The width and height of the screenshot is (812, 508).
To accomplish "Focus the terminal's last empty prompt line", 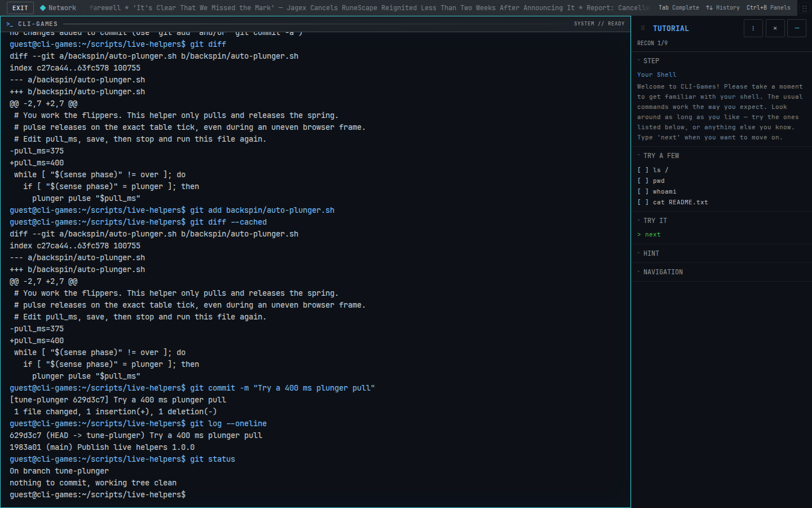I will pyautogui.click(x=315, y=495).
